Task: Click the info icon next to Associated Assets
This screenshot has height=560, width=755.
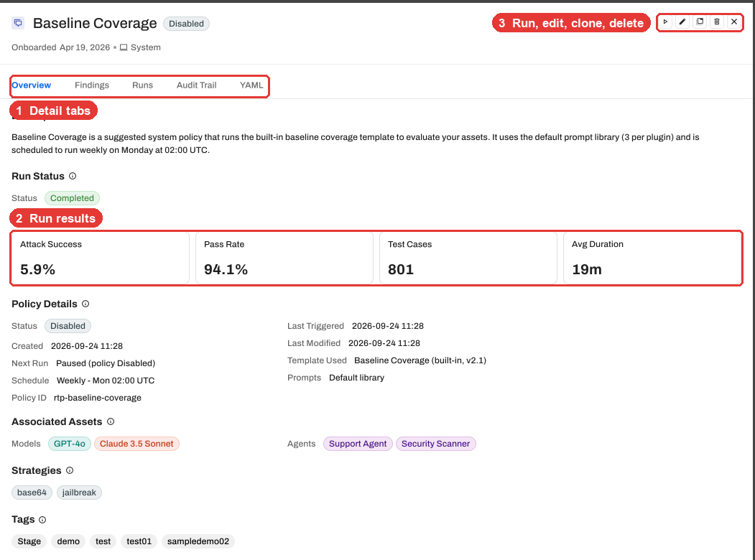Action: pos(111,422)
